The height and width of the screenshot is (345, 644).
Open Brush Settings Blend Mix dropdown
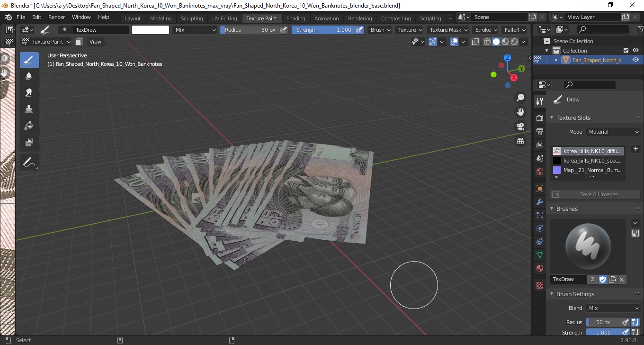[613, 308]
